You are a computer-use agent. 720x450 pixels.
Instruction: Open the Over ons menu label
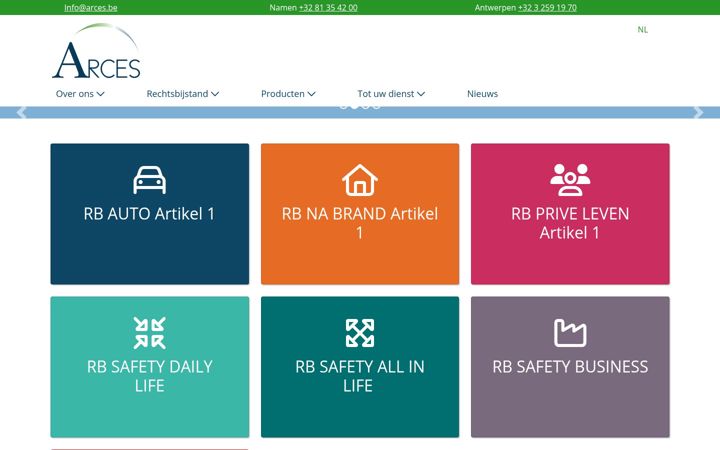point(74,94)
